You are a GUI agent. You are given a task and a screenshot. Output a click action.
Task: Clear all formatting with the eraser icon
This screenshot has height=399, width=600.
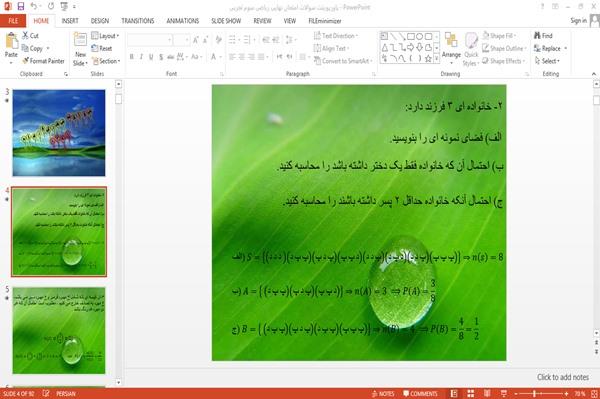(218, 40)
